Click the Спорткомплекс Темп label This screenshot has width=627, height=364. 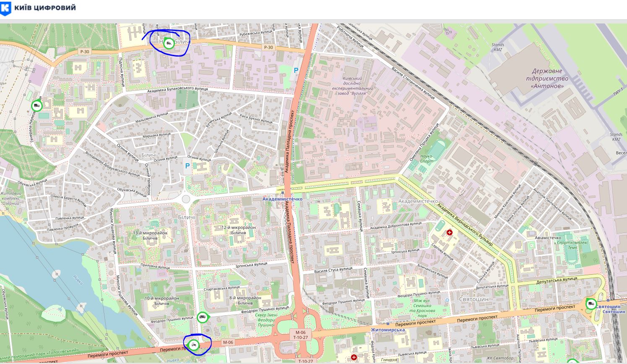click(572, 245)
